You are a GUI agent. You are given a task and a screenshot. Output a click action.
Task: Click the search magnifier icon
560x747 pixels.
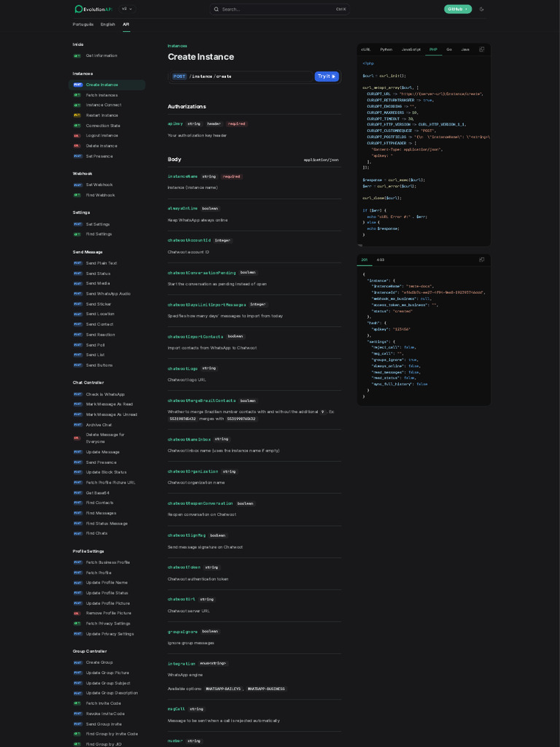pos(216,9)
